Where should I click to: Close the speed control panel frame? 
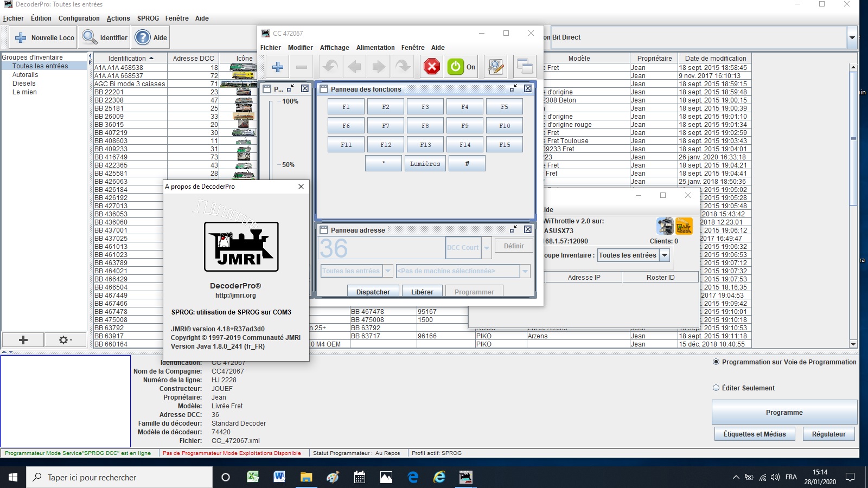[x=305, y=88]
